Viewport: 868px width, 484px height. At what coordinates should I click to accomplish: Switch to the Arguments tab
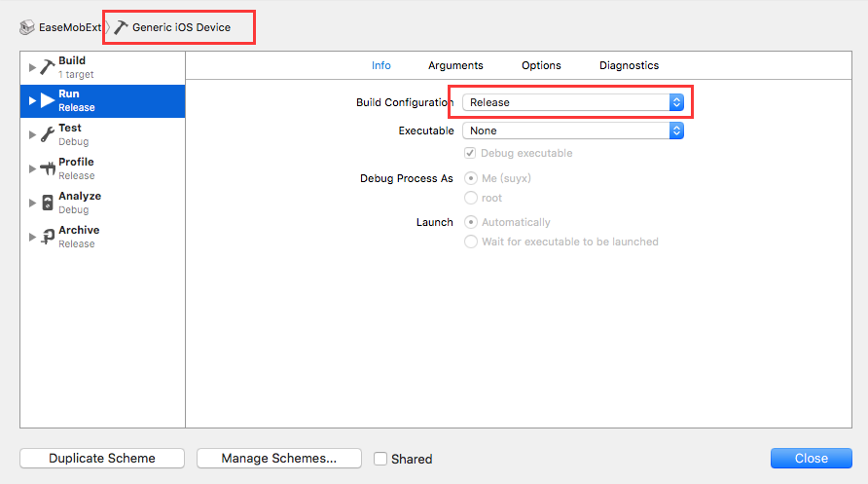point(455,65)
